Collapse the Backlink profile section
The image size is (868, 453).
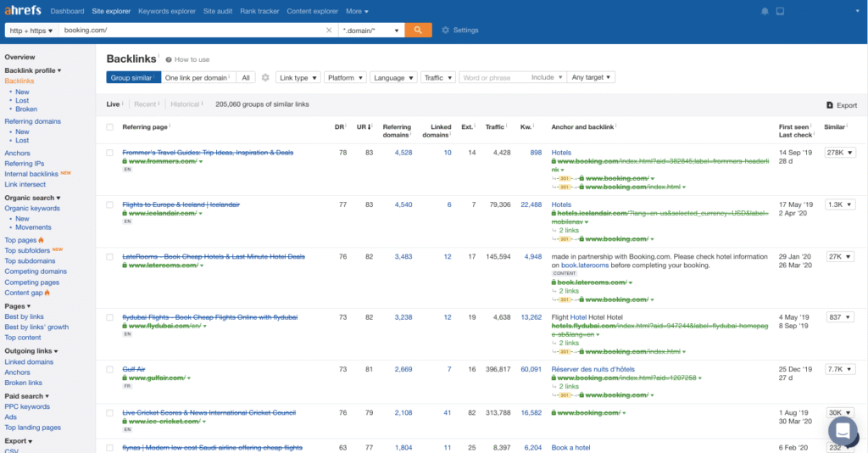click(33, 70)
